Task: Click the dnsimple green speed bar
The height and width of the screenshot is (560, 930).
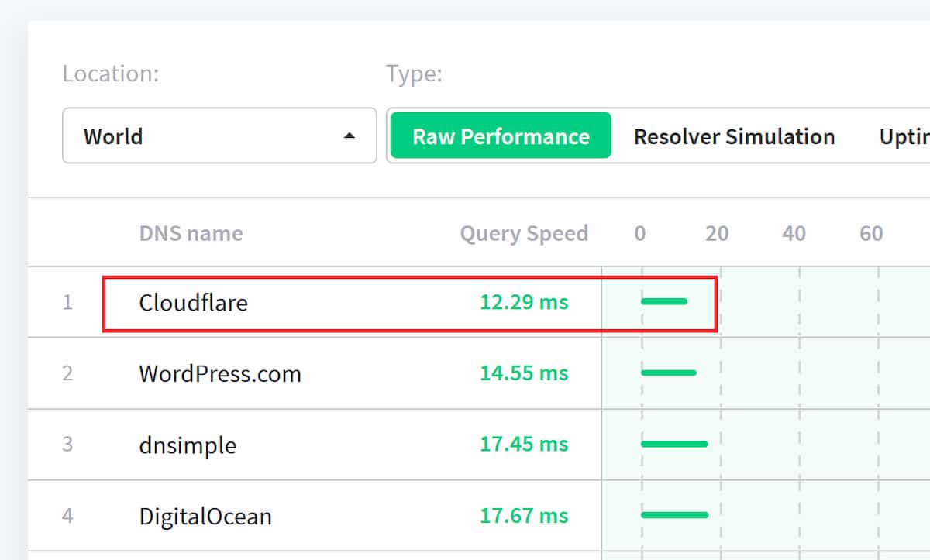Action: coord(674,444)
